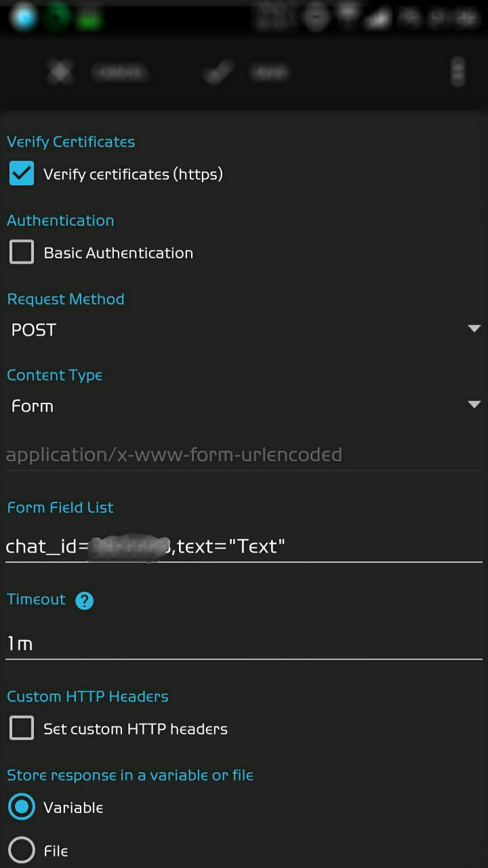This screenshot has width=488, height=868.
Task: Tap the green battery notification icon in status bar
Action: 89,19
